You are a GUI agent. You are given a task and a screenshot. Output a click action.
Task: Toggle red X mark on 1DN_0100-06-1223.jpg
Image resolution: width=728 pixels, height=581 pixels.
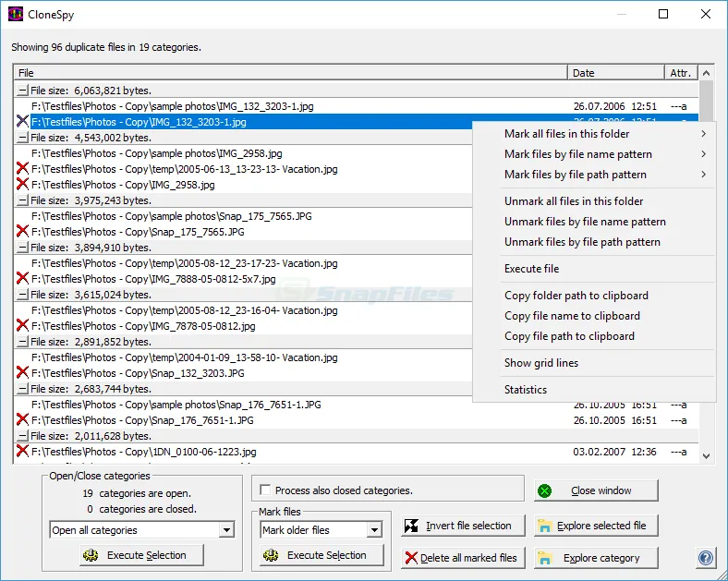[22, 451]
